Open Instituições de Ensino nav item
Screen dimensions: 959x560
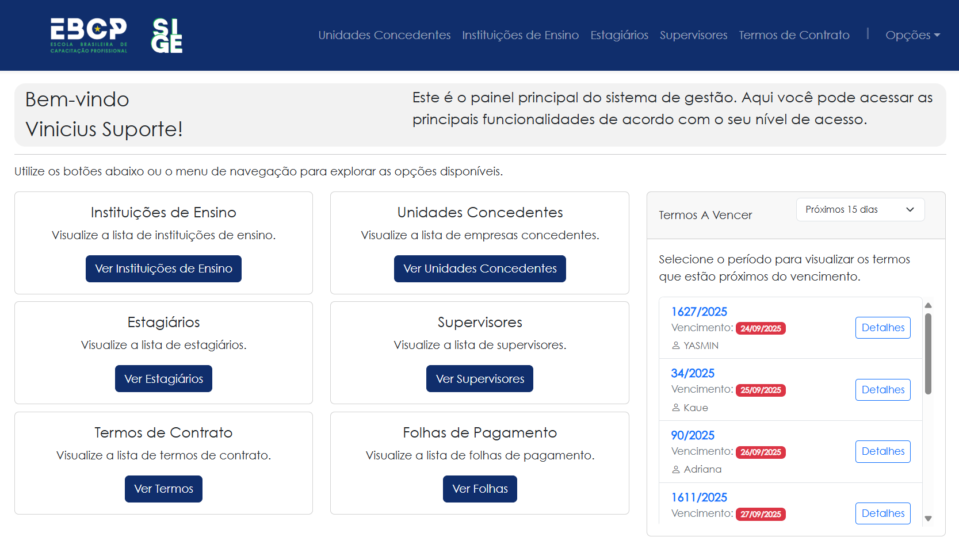point(520,35)
